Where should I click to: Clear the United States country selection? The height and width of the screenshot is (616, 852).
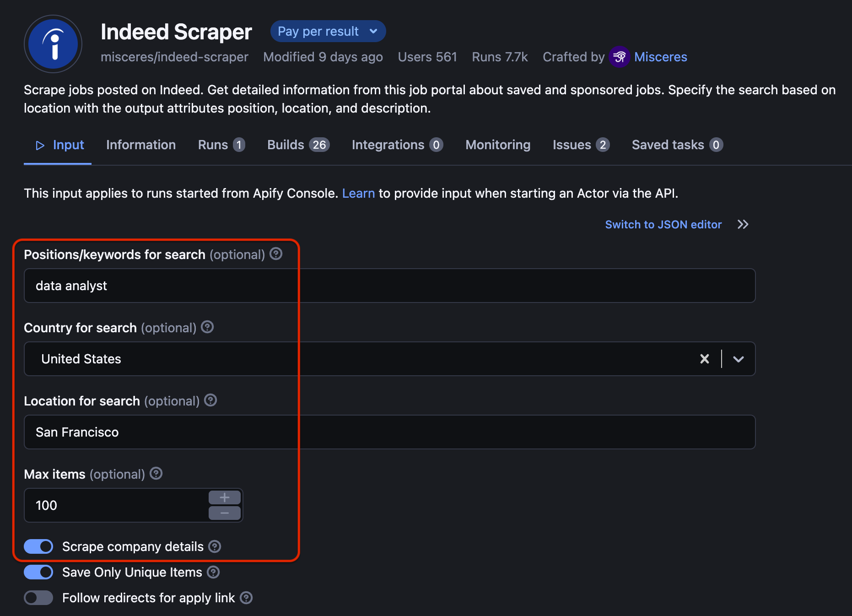(704, 359)
